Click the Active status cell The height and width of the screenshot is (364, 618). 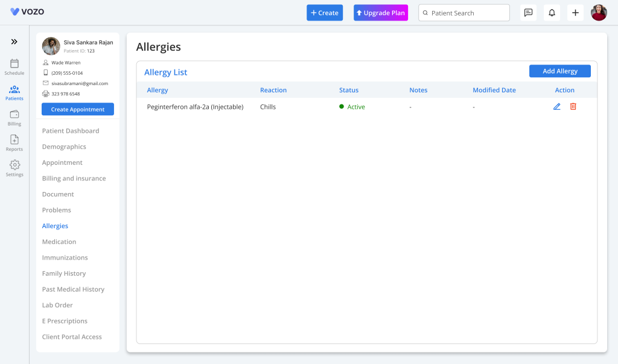tap(352, 107)
